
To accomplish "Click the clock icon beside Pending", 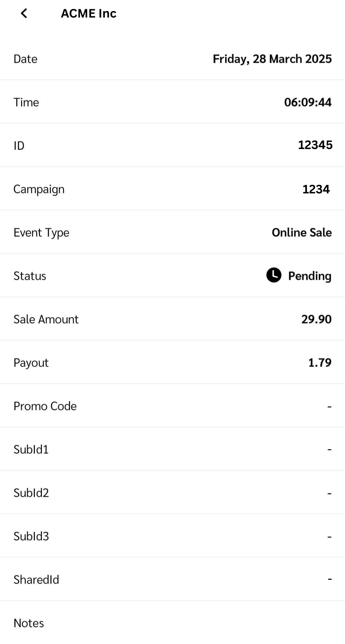I will (274, 275).
